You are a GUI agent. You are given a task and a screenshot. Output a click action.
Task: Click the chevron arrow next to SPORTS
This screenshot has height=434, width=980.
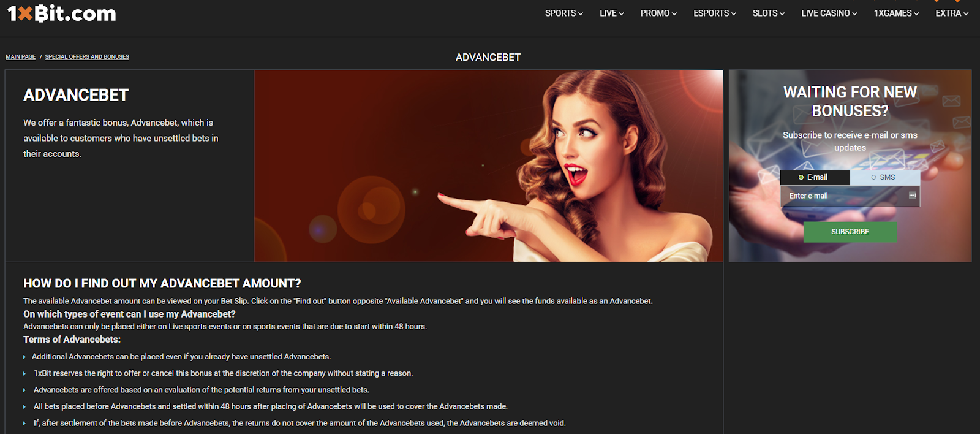pyautogui.click(x=581, y=13)
